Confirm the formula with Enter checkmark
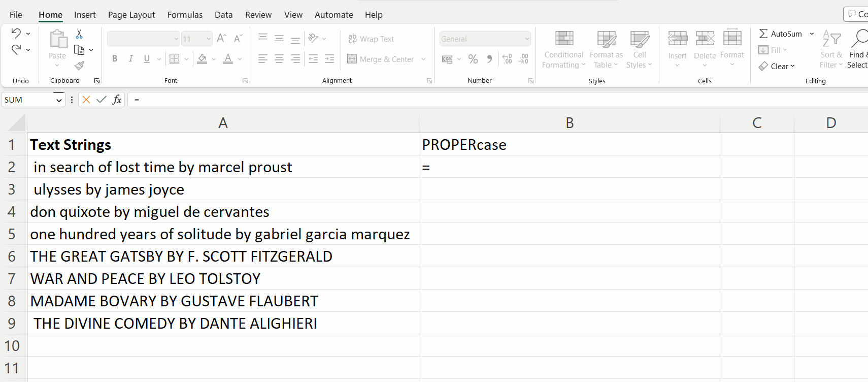 point(102,100)
